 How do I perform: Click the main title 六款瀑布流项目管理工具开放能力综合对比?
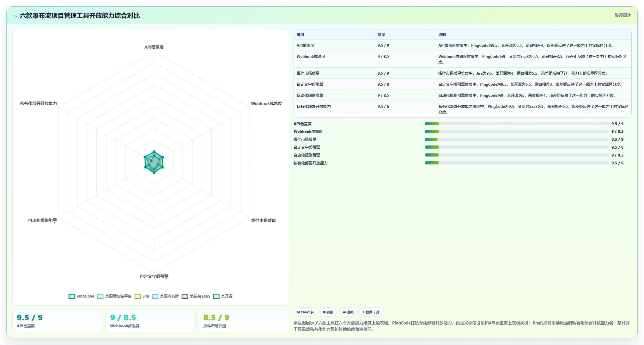80,16
